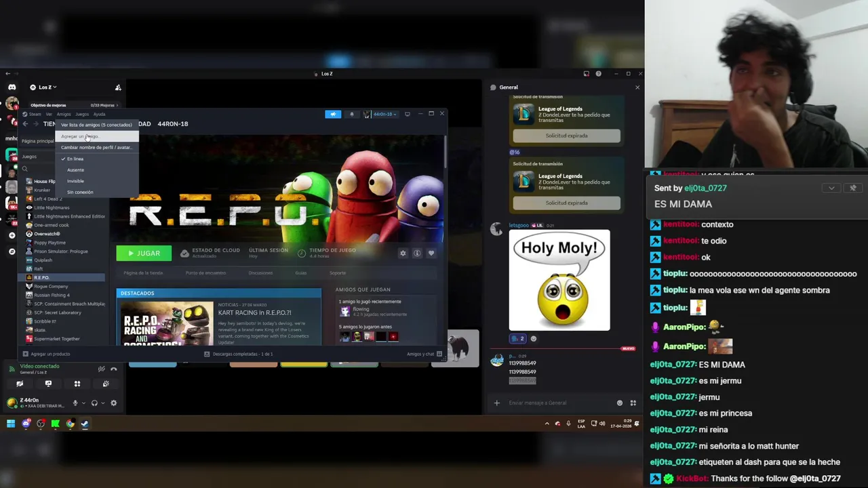This screenshot has height=488, width=868.
Task: Set Steam status to Ausente
Action: (97, 170)
